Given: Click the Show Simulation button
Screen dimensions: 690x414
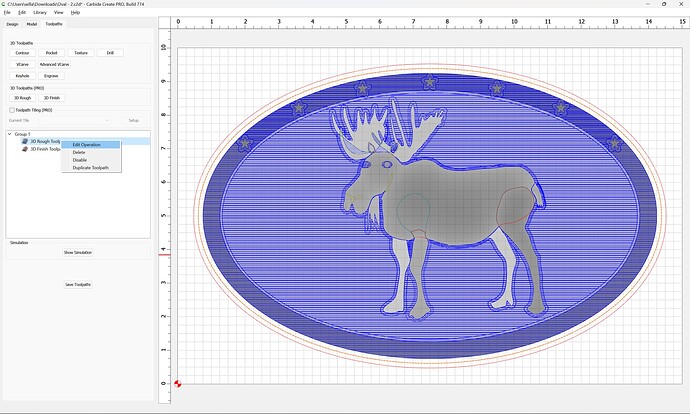Looking at the screenshot, I should tap(78, 253).
